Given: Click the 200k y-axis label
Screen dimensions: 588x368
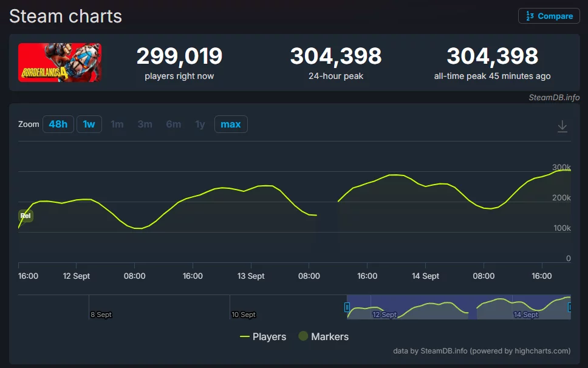Looking at the screenshot, I should click(x=561, y=197).
